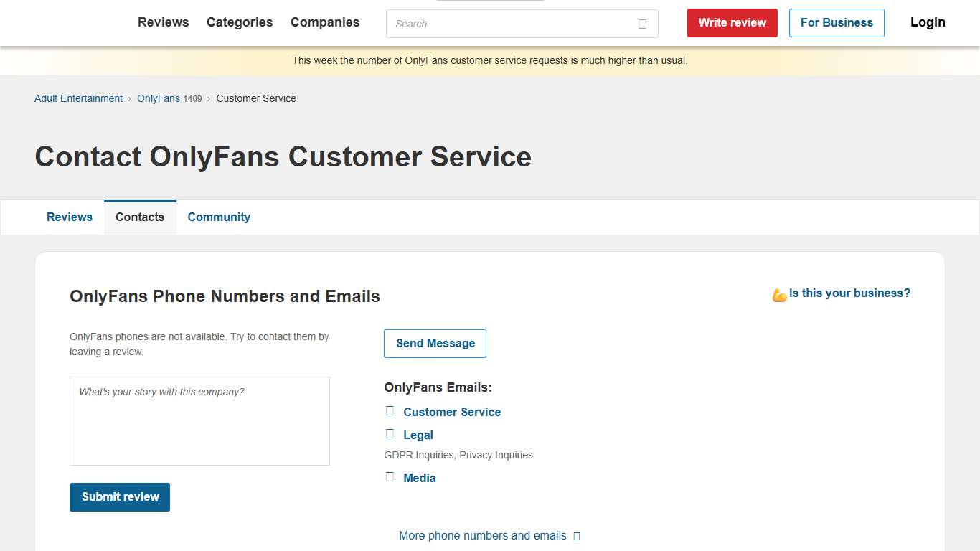
Task: Select the Contacts tab
Action: tap(139, 217)
